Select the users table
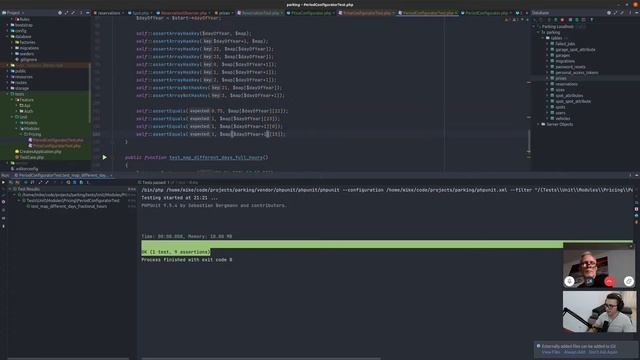 tap(560, 113)
